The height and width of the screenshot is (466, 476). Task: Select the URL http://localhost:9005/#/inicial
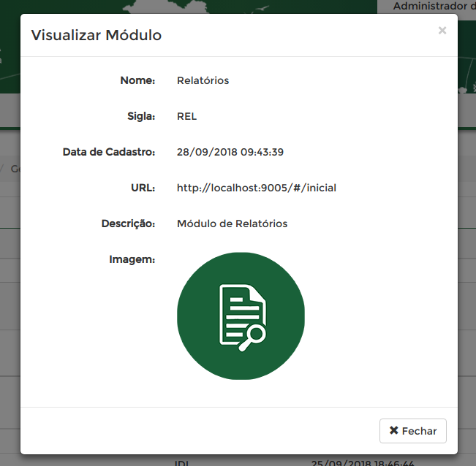[x=257, y=188]
